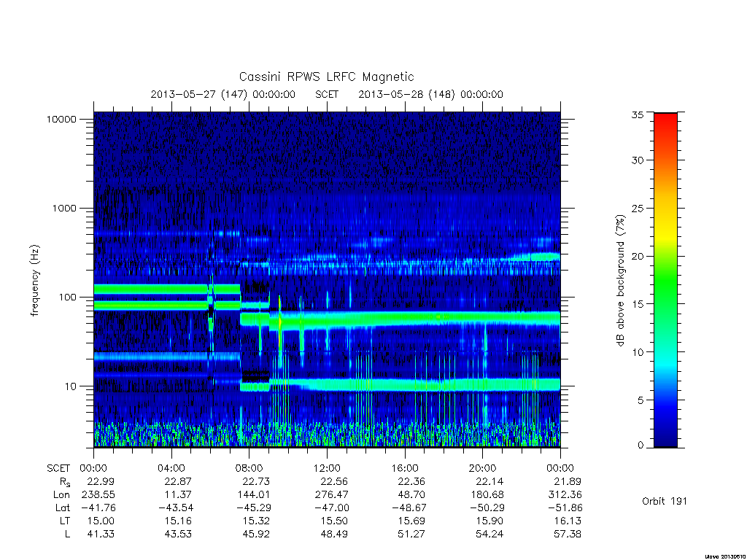Click the local time value '15.69'

(x=411, y=521)
